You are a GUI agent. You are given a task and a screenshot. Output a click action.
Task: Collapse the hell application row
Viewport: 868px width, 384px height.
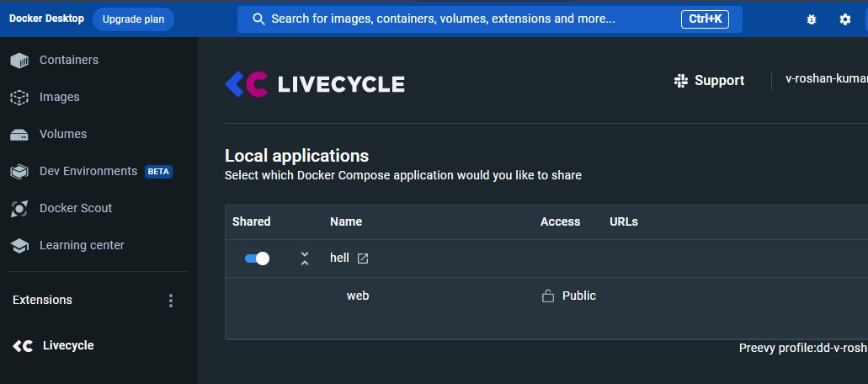click(x=305, y=259)
